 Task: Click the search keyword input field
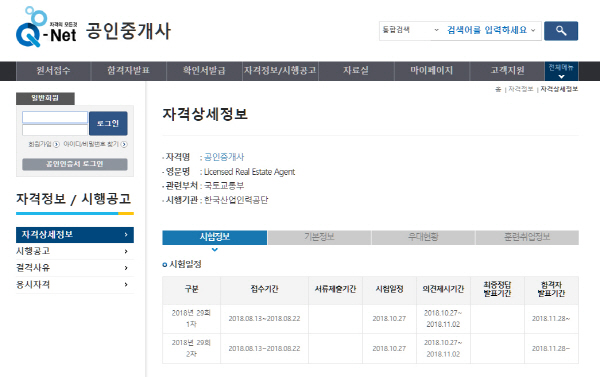pyautogui.click(x=486, y=30)
